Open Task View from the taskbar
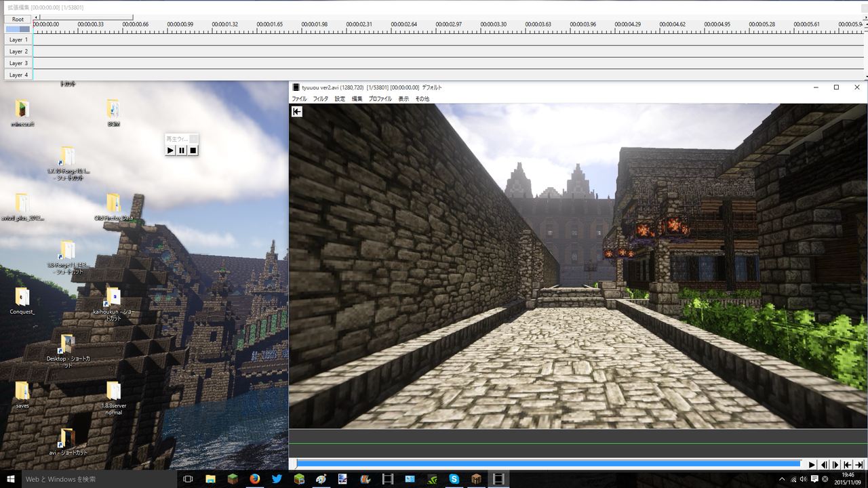The height and width of the screenshot is (488, 868). [187, 479]
